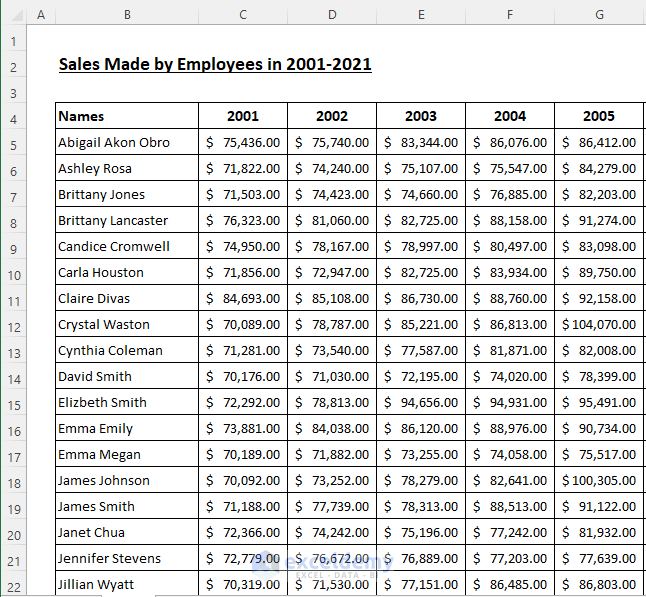Select column F header
The height and width of the screenshot is (597, 646).
(510, 15)
